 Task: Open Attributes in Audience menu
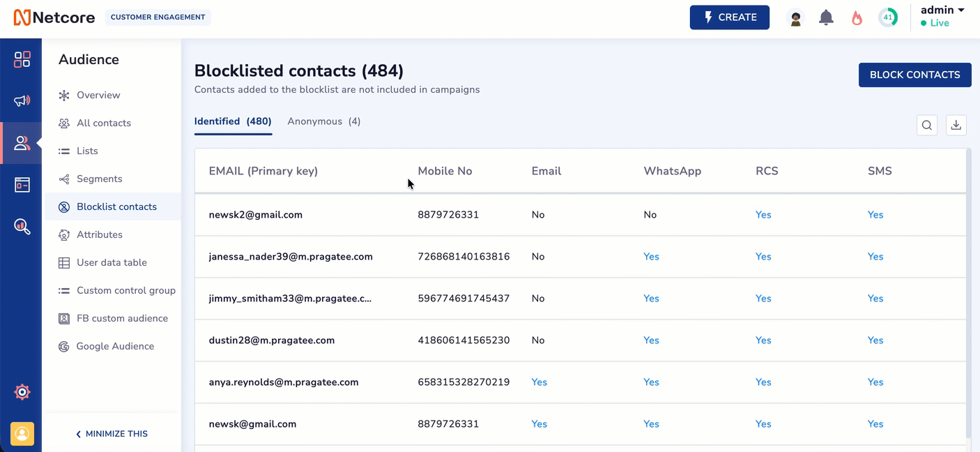click(x=100, y=234)
